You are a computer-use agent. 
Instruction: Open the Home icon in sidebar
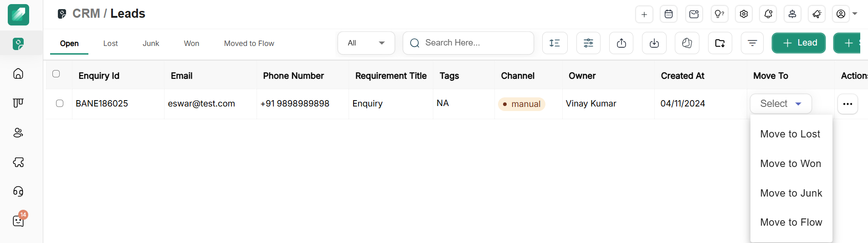pyautogui.click(x=18, y=74)
